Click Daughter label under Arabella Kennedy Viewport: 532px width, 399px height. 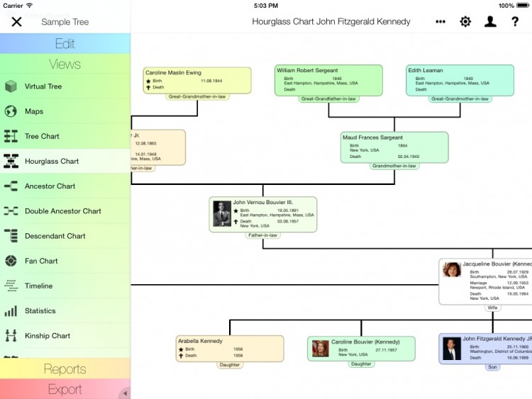pos(230,365)
